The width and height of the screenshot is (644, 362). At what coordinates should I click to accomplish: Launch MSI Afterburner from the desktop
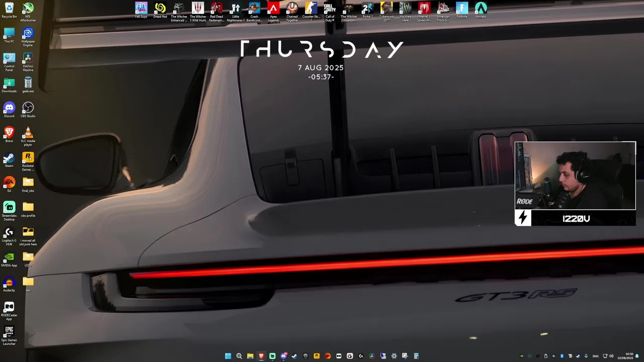coord(28,12)
